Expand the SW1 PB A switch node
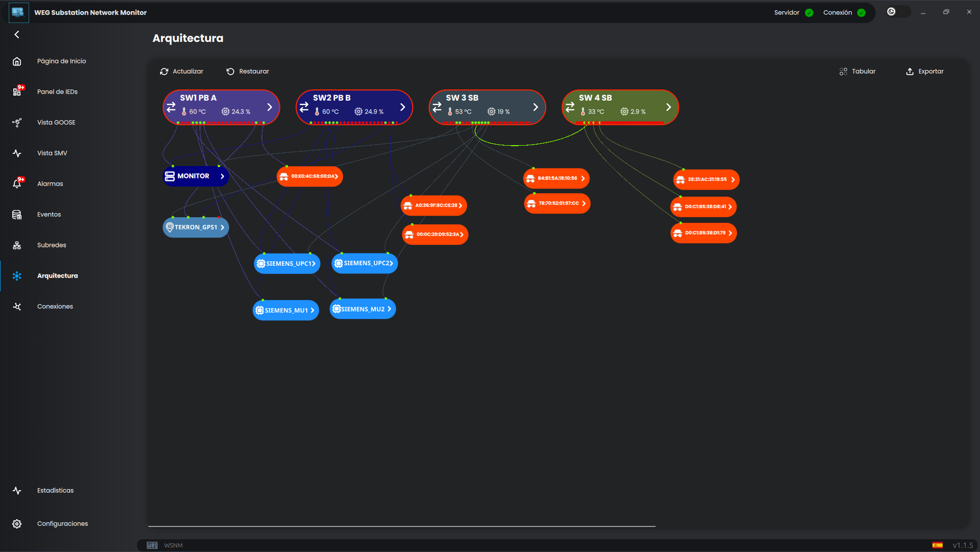The width and height of the screenshot is (980, 552). point(270,107)
